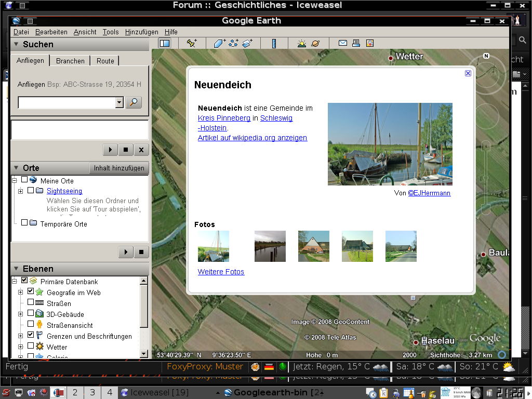
Task: Toggle the sidebar visibility icon
Action: click(165, 44)
